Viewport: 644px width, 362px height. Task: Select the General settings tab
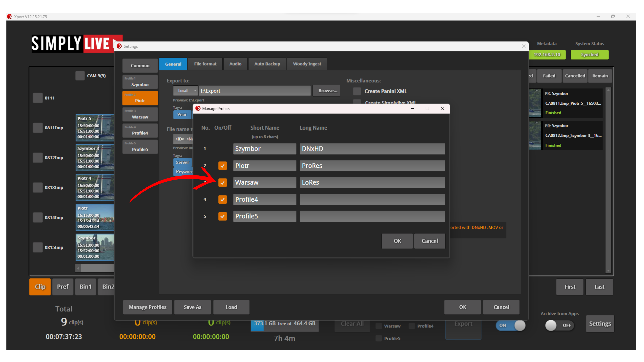click(x=173, y=64)
